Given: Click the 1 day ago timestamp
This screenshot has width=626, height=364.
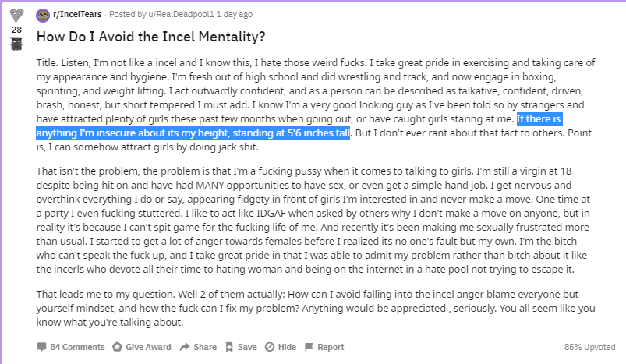Looking at the screenshot, I should pyautogui.click(x=235, y=14).
